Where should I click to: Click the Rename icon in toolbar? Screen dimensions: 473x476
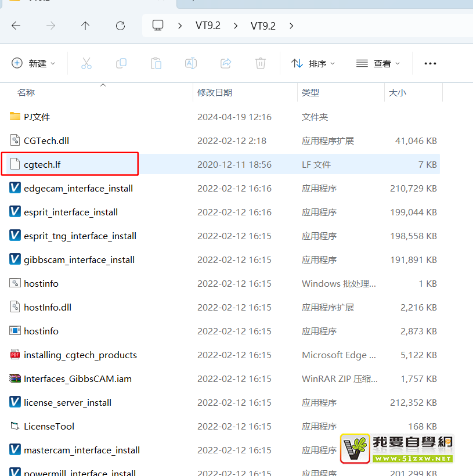click(x=191, y=63)
